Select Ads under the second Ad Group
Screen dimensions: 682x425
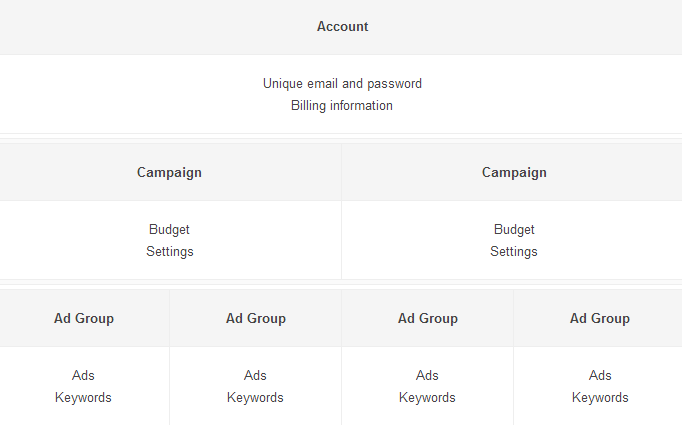coord(256,376)
